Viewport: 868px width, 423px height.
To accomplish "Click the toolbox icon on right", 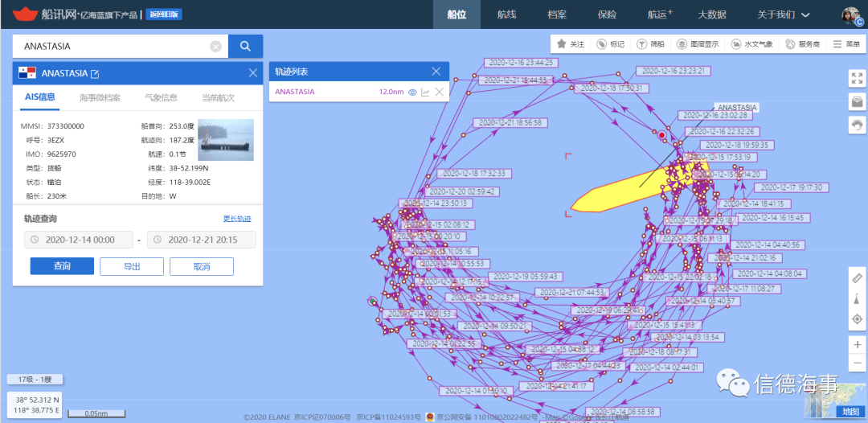I will (x=857, y=101).
